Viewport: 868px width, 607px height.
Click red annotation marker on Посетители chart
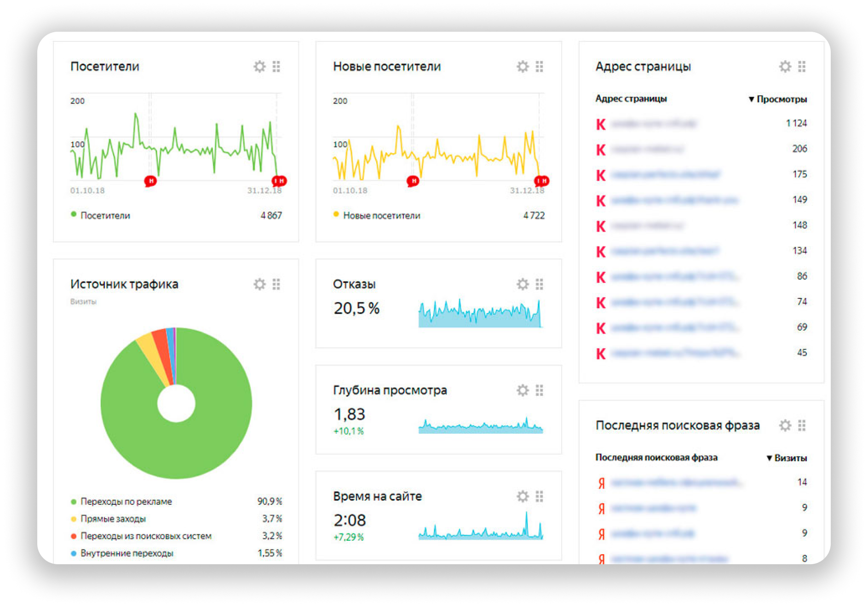pos(150,181)
